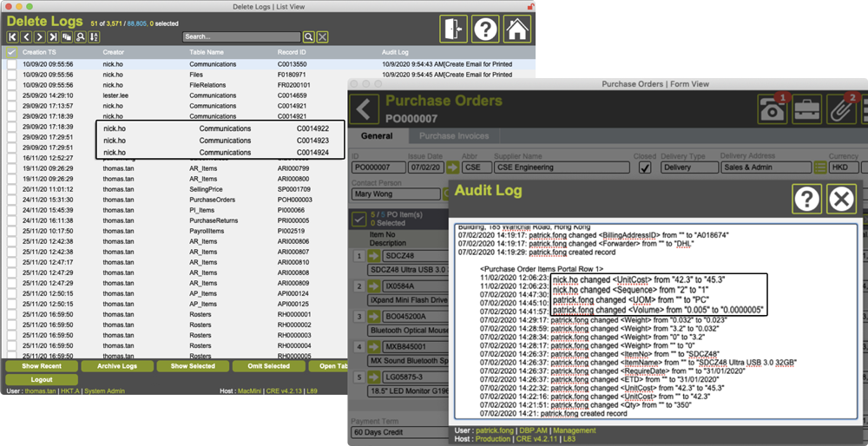The height and width of the screenshot is (446, 868).
Task: Open the Currency field showing HKD
Action: point(847,167)
